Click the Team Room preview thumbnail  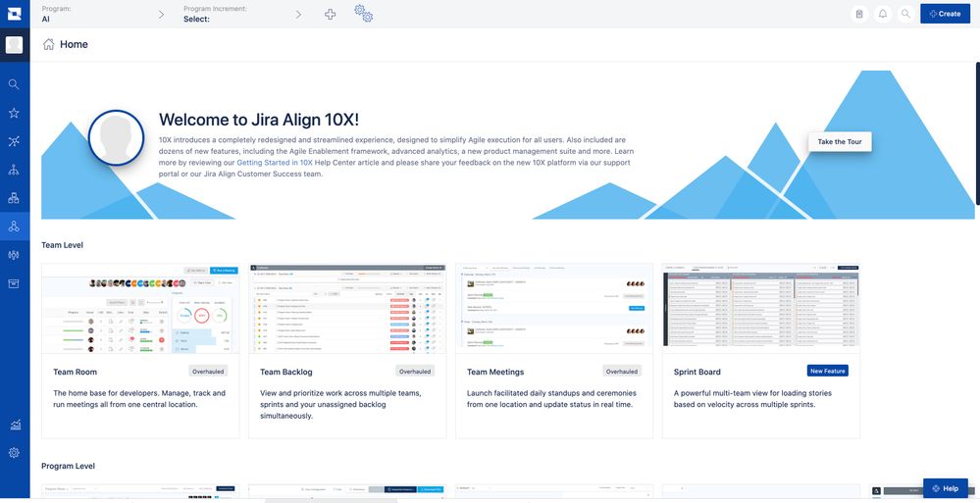(140, 309)
